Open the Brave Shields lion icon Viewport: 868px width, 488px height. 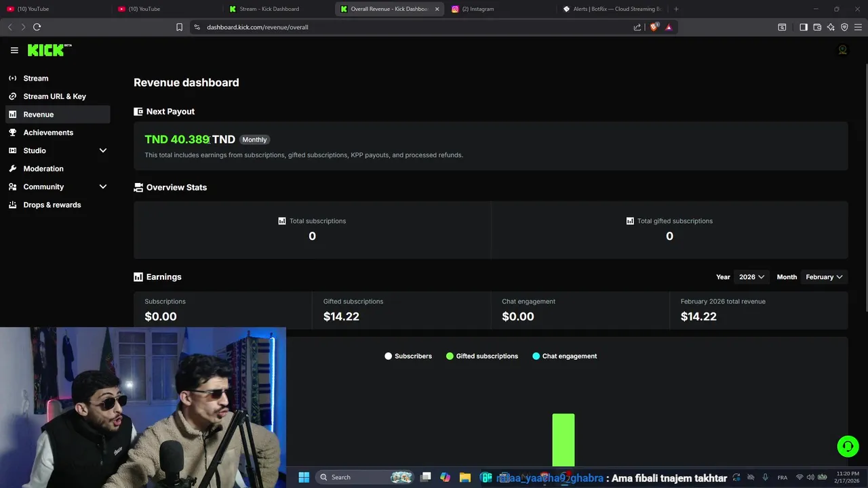click(x=654, y=27)
